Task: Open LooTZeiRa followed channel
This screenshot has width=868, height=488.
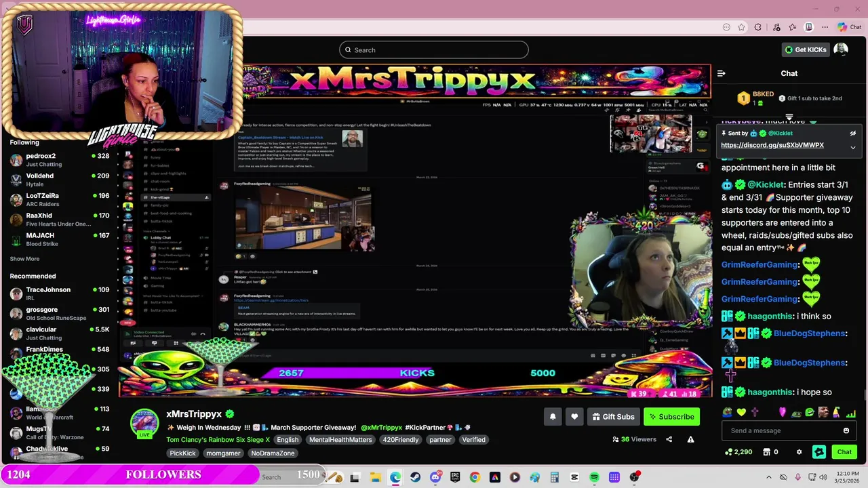Action: pyautogui.click(x=60, y=199)
